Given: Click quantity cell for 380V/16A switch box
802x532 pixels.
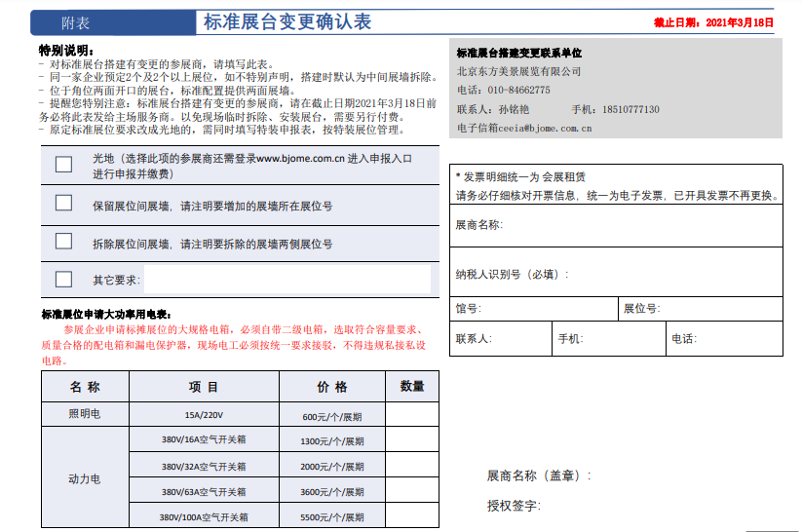Looking at the screenshot, I should coord(411,440).
